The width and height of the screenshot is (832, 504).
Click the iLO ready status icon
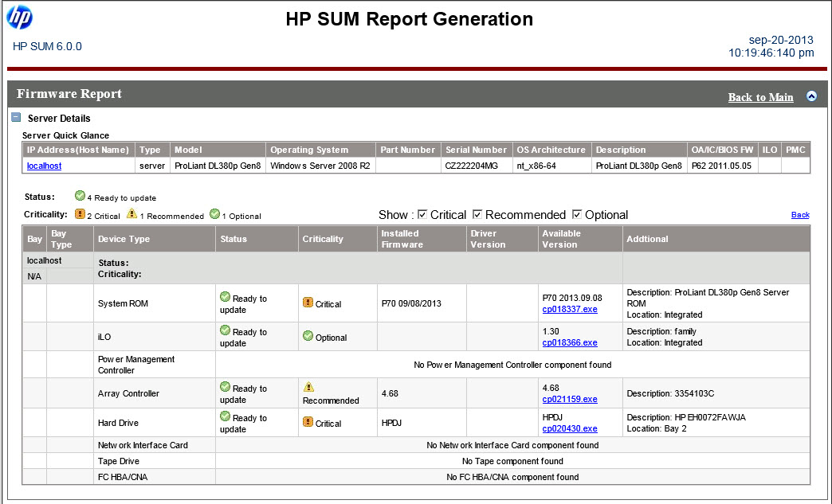coord(225,330)
